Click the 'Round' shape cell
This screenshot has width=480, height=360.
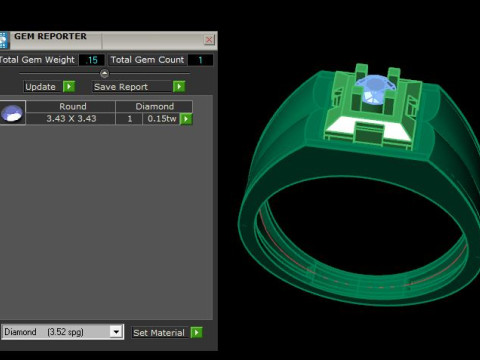click(x=71, y=106)
